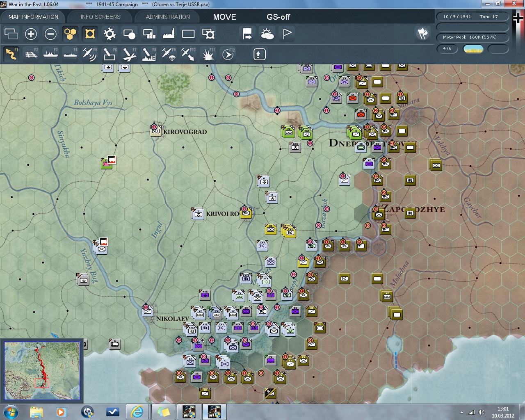Zoom out the map with minus icon
The height and width of the screenshot is (420, 525).
point(50,34)
